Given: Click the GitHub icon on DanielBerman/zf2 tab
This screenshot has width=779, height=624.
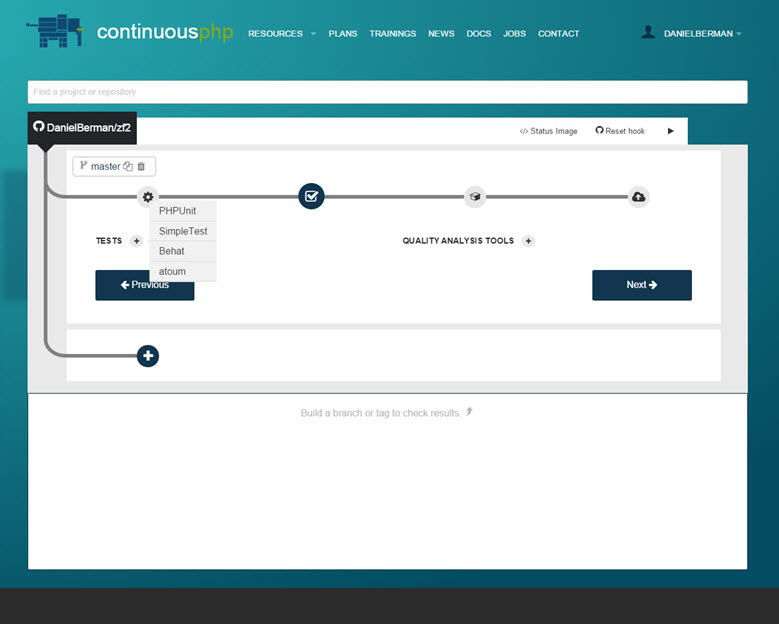Looking at the screenshot, I should pos(39,127).
